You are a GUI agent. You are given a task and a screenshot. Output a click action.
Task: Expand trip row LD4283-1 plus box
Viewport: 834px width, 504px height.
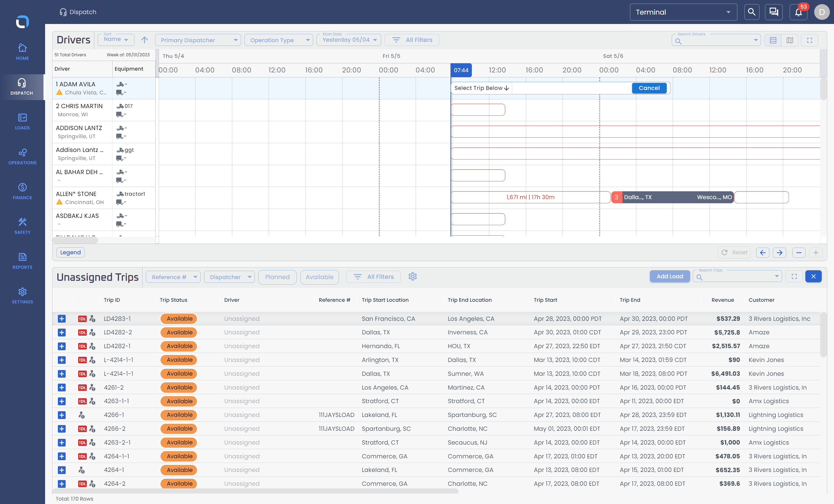click(x=61, y=318)
